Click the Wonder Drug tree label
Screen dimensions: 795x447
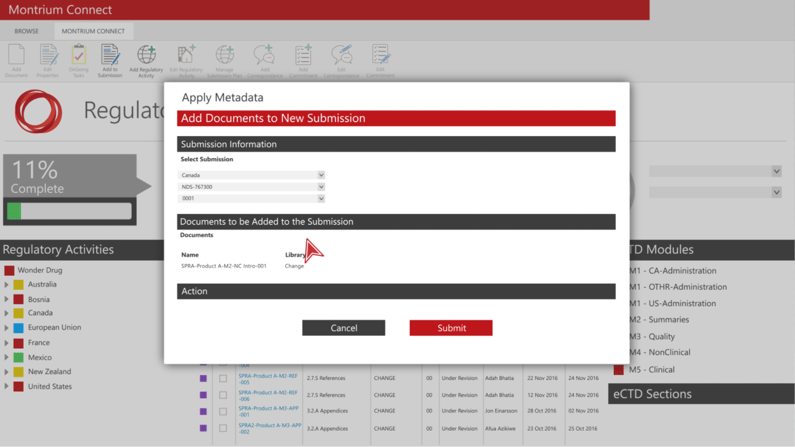(x=40, y=271)
